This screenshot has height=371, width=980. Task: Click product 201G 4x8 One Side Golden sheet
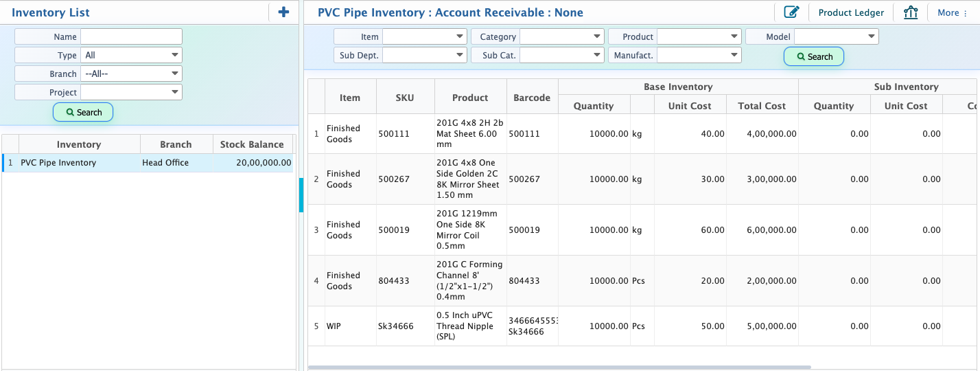(470, 179)
